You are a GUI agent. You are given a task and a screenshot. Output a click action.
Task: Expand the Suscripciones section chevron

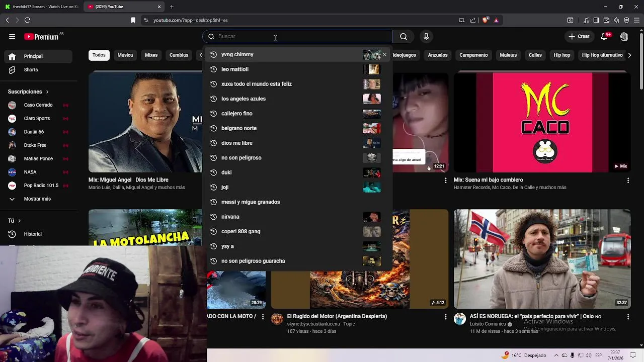(47, 92)
